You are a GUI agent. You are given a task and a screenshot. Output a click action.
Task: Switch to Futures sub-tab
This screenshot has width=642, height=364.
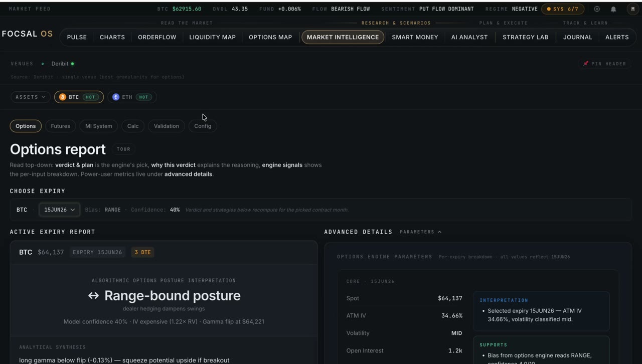point(61,126)
